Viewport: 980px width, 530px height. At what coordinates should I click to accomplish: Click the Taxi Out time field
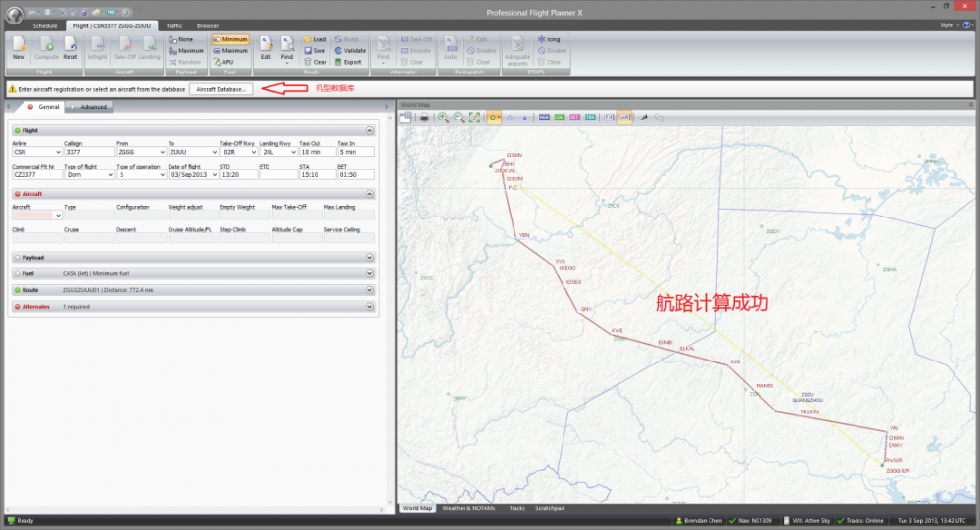[x=317, y=152]
